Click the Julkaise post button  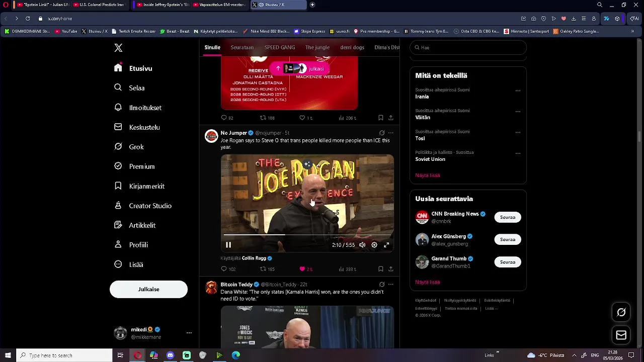coord(148,289)
